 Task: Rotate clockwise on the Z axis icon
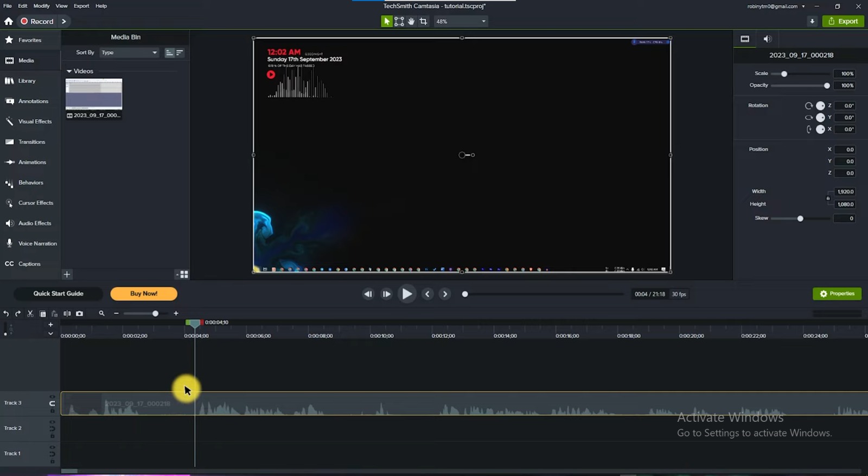pyautogui.click(x=809, y=106)
